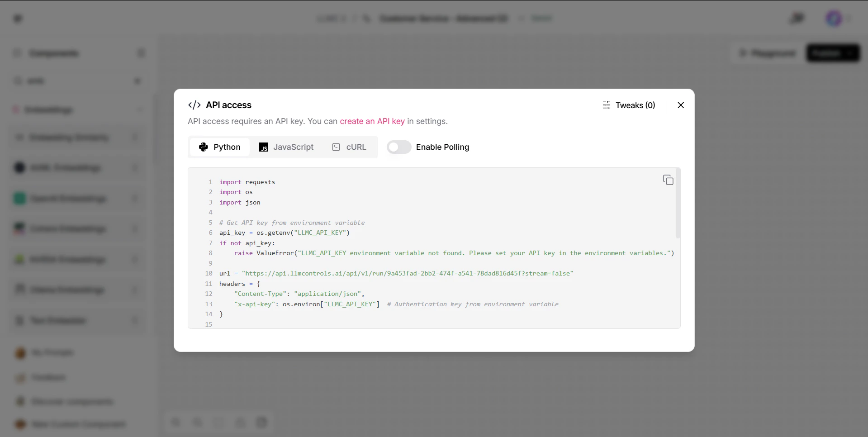Copy the API code snippet
This screenshot has height=437, width=868.
pos(668,180)
